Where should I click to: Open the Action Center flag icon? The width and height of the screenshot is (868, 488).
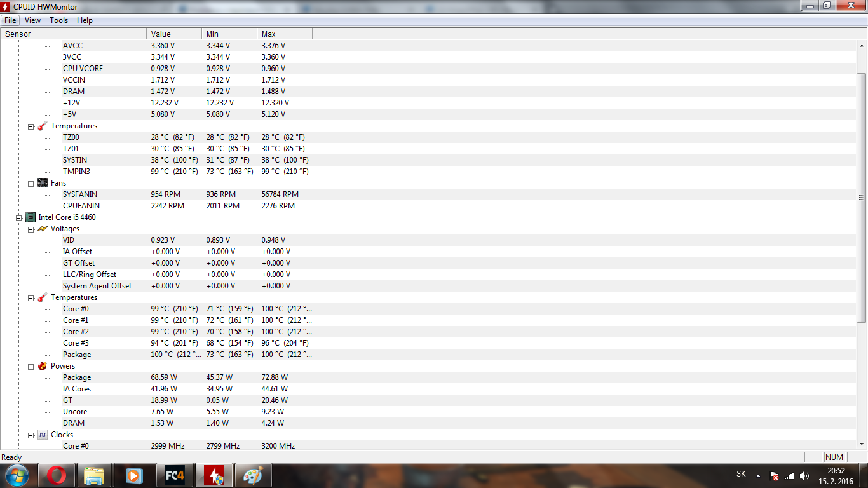pos(774,475)
